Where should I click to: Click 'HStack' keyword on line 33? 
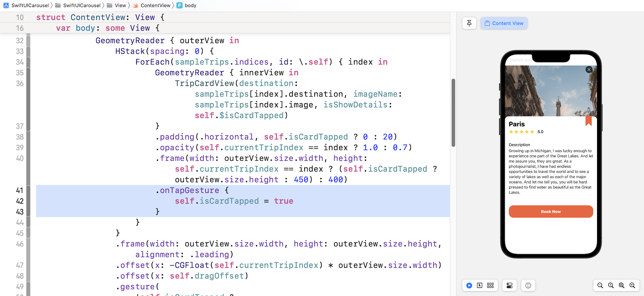tap(130, 51)
